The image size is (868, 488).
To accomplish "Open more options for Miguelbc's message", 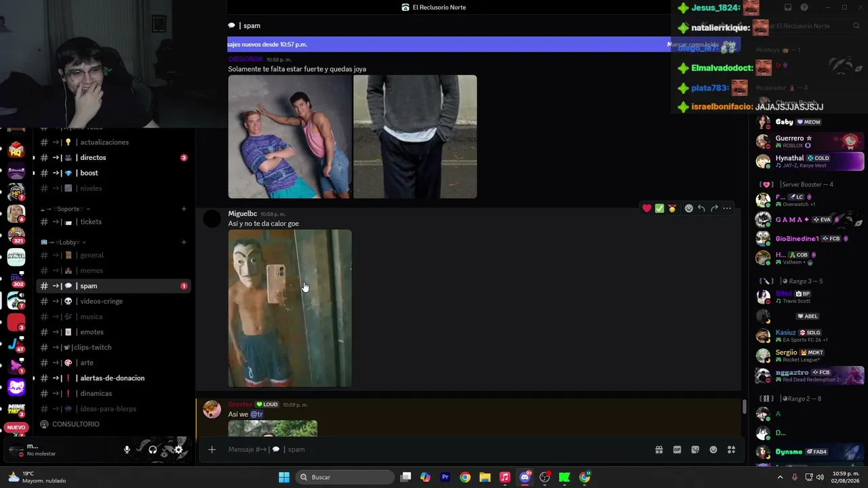I will [727, 208].
